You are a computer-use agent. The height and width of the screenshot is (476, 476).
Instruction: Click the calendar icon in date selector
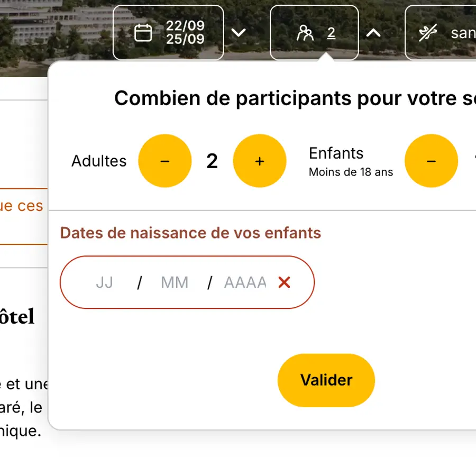tap(143, 33)
